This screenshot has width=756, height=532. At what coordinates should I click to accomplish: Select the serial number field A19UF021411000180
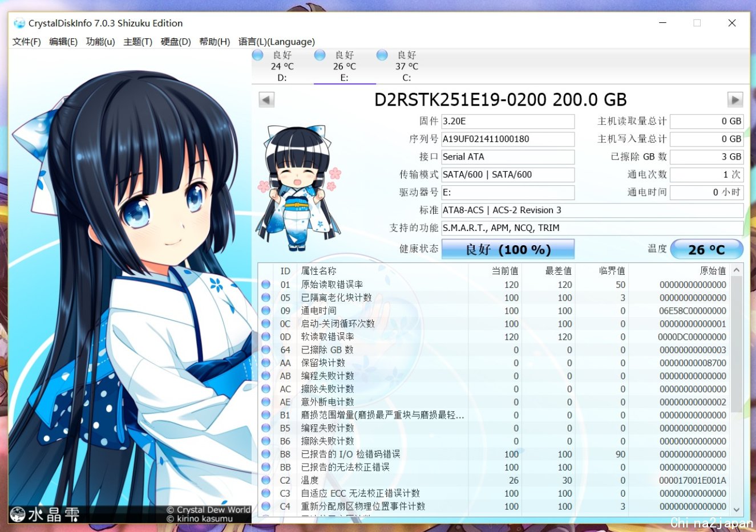click(508, 139)
